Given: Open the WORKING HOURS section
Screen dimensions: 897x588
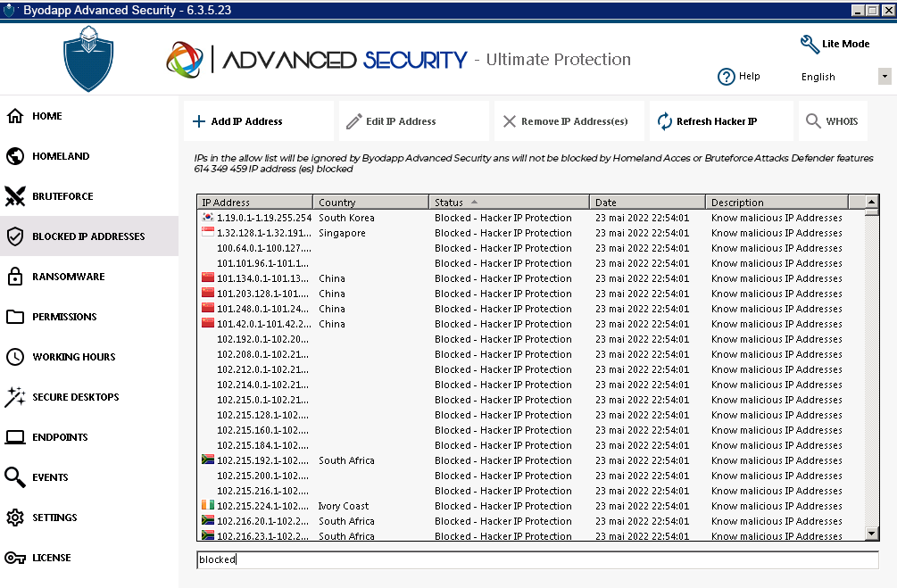Looking at the screenshot, I should [x=89, y=356].
